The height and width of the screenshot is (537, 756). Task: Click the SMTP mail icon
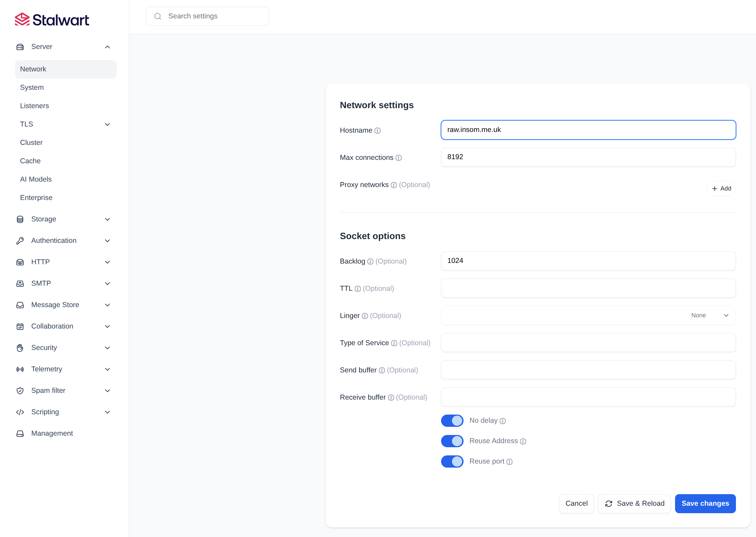click(20, 283)
